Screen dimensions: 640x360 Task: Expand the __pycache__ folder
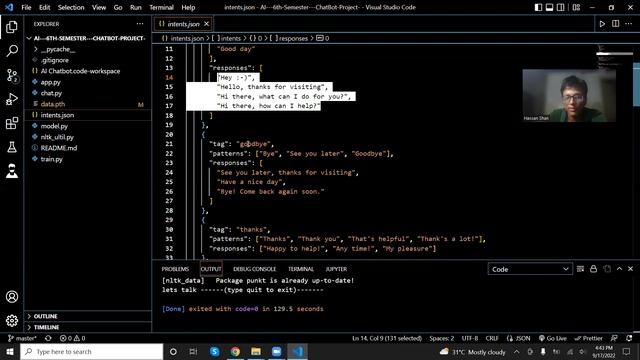[x=58, y=49]
